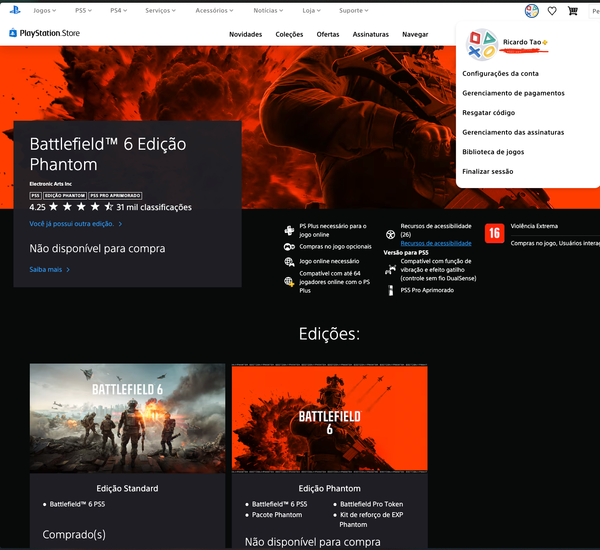Open the Edição Standard thumbnail image
Image resolution: width=600 pixels, height=550 pixels.
click(x=127, y=418)
